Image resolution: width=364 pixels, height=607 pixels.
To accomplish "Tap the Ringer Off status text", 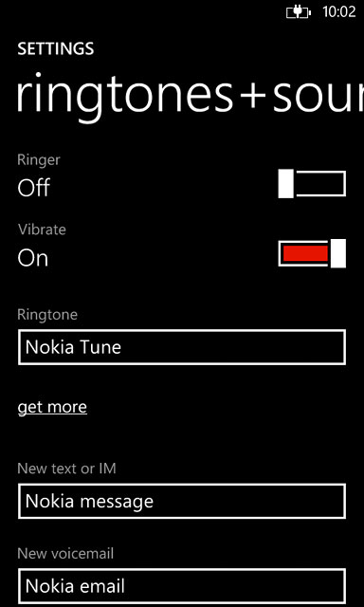I will (34, 188).
